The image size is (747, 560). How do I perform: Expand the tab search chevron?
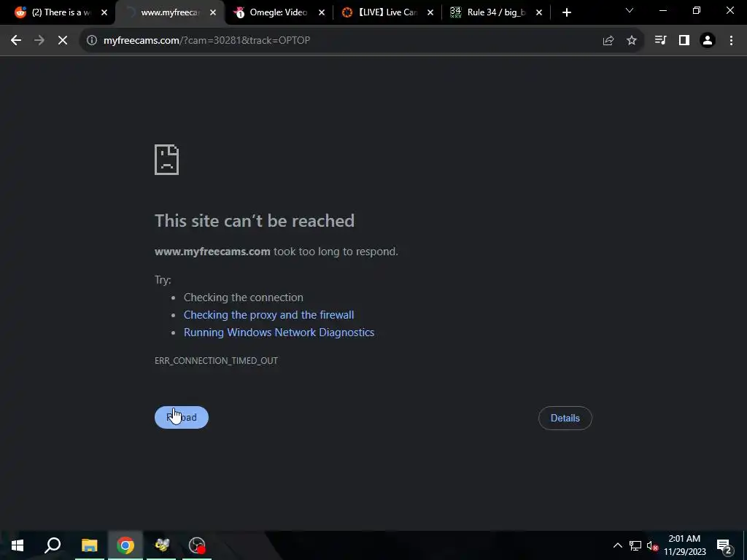pyautogui.click(x=630, y=10)
